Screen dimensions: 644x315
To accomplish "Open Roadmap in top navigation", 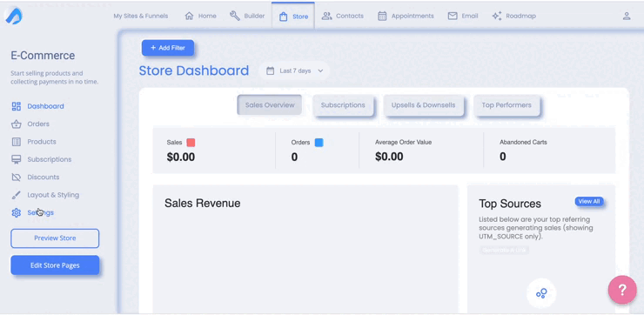I will 513,16.
